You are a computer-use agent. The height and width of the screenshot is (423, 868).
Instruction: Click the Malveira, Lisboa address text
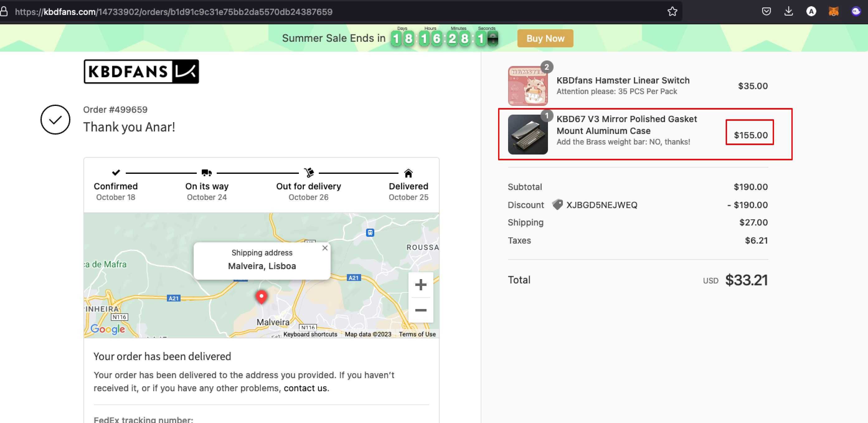click(x=262, y=266)
